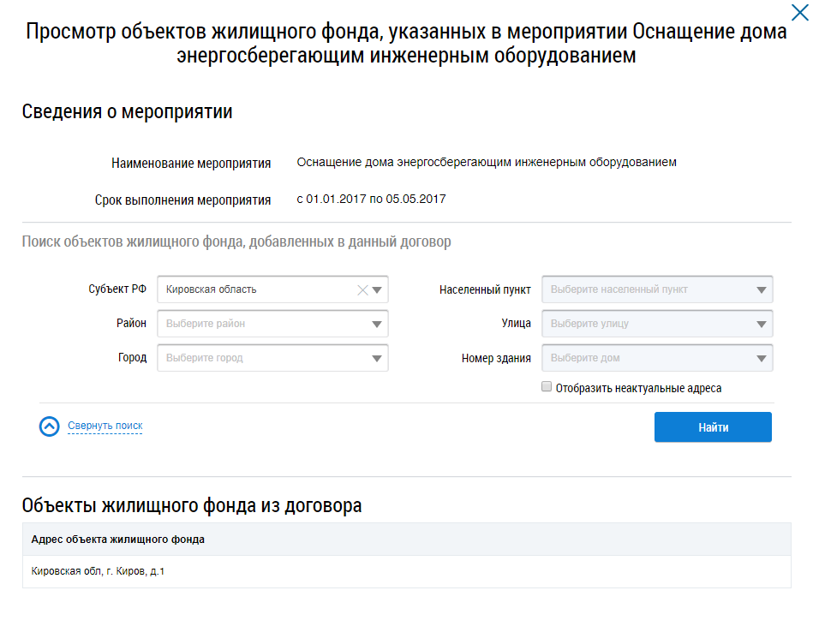Open the Выберите населенный пункт dropdown

pos(647,290)
